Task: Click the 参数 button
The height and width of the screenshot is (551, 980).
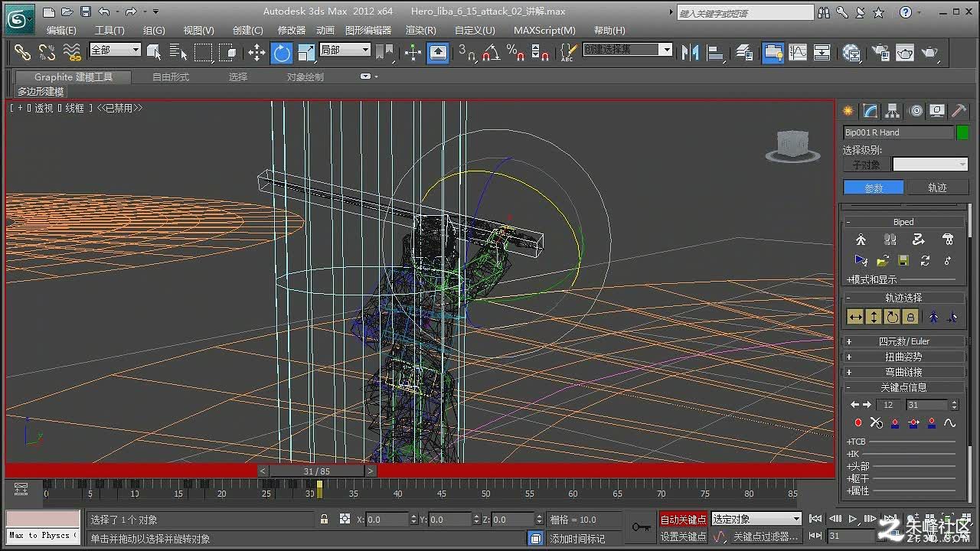Action: pos(874,187)
